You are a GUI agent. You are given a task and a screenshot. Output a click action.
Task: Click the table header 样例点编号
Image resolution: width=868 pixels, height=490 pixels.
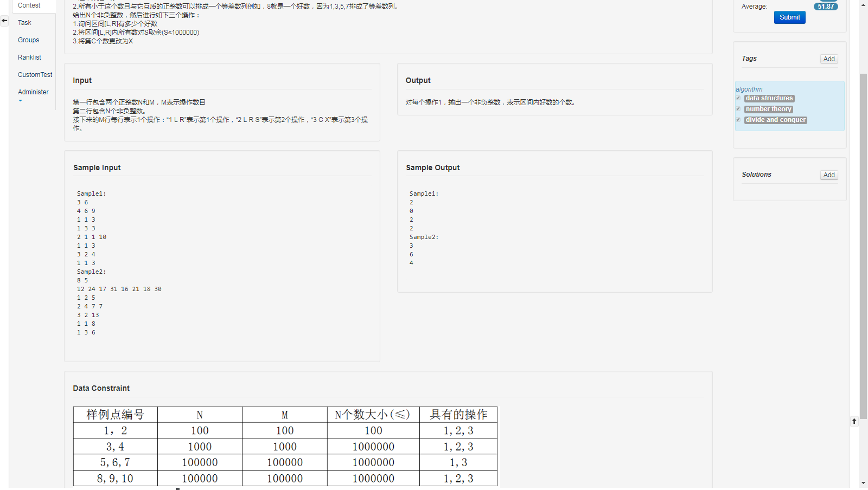tap(116, 415)
